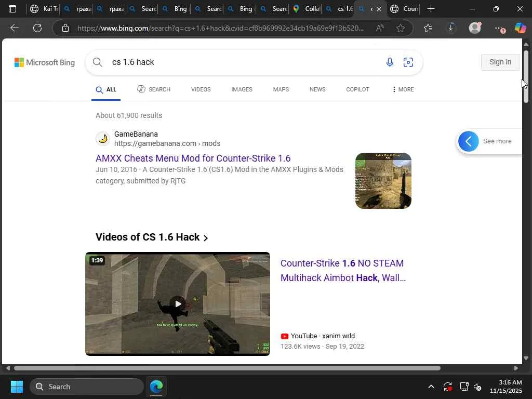Open the COPILOT tab in Bing
This screenshot has height=399, width=532.
point(357,89)
